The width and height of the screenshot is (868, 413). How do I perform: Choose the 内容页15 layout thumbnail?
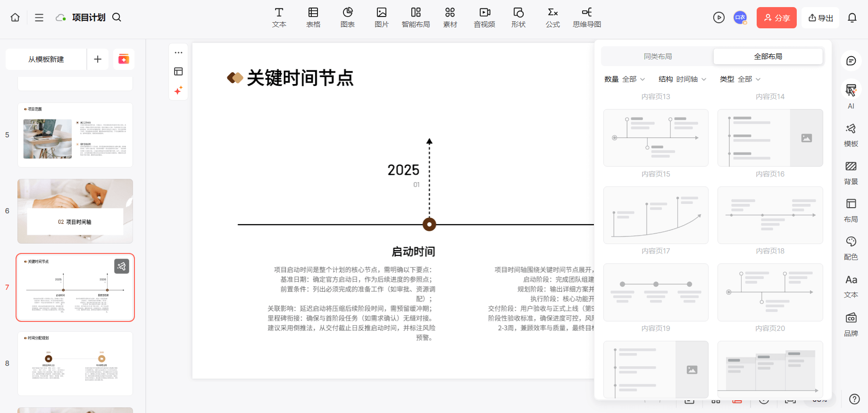tap(656, 138)
